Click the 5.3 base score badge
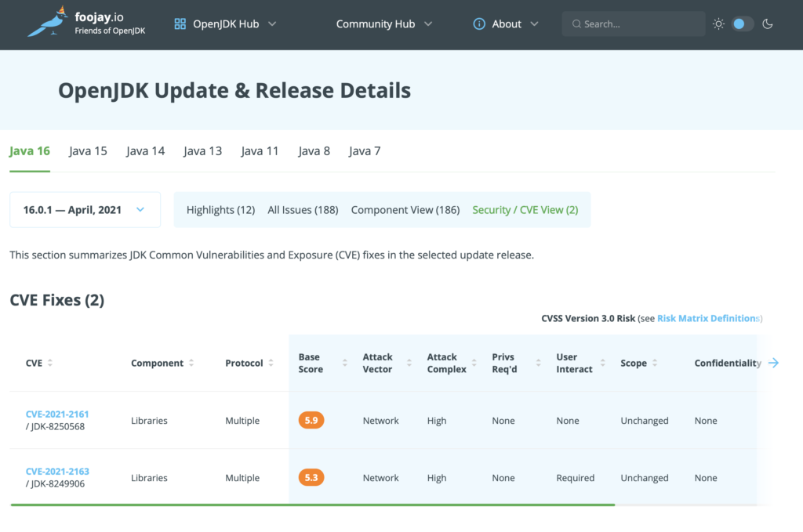The width and height of the screenshot is (803, 532). click(x=311, y=477)
